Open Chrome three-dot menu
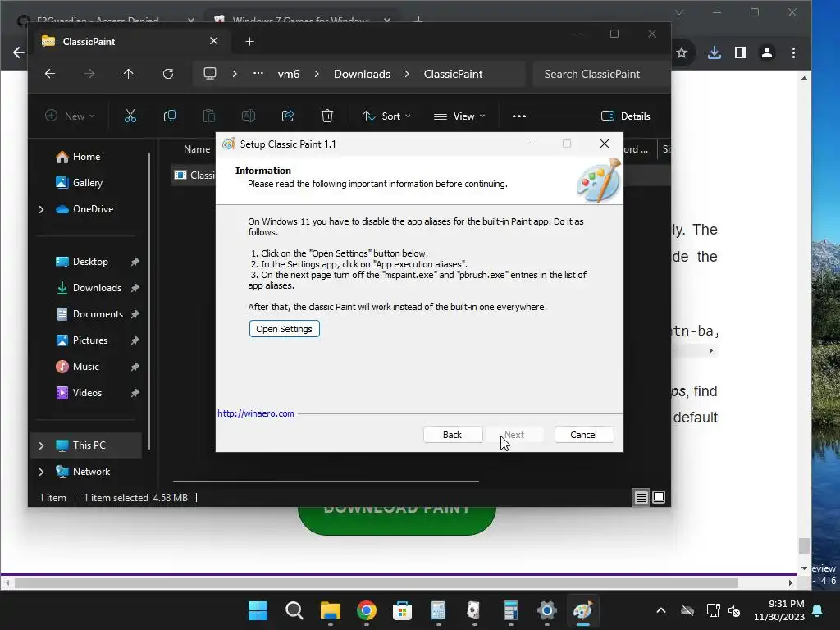The image size is (840, 630). (x=793, y=52)
